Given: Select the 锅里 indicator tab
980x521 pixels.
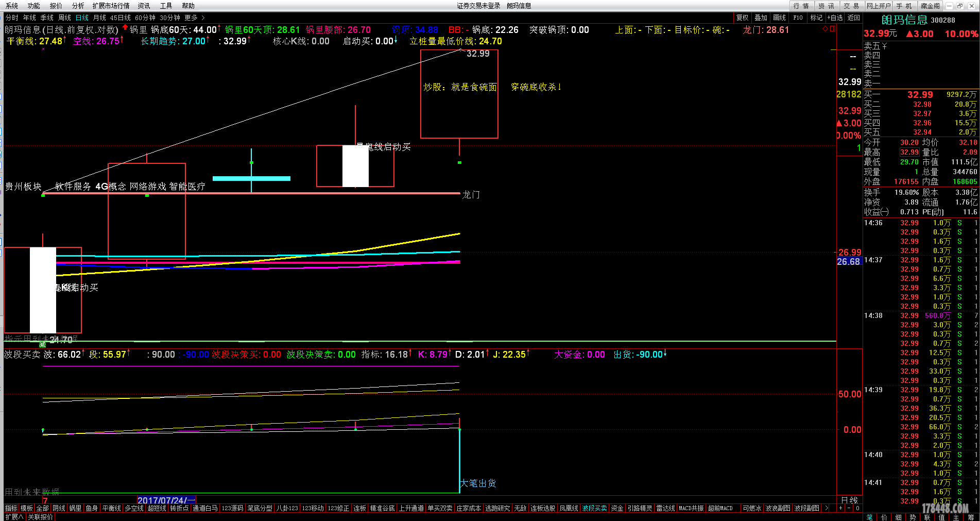Looking at the screenshot, I should point(75,508).
